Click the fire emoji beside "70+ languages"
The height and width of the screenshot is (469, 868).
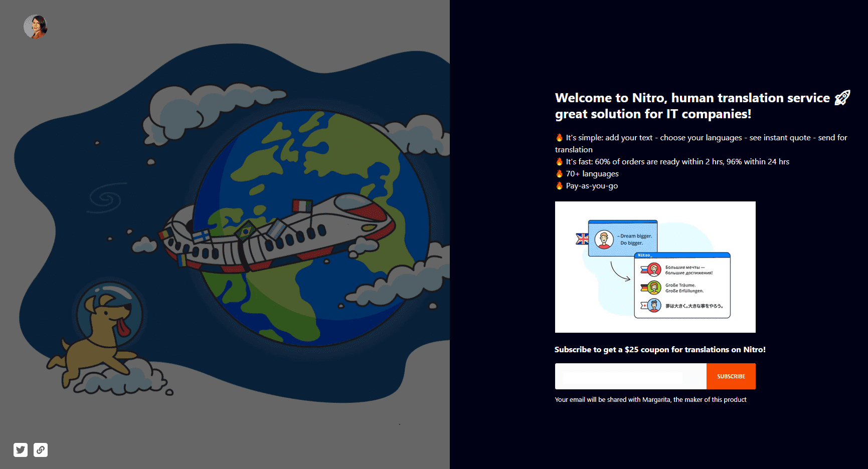coord(559,174)
